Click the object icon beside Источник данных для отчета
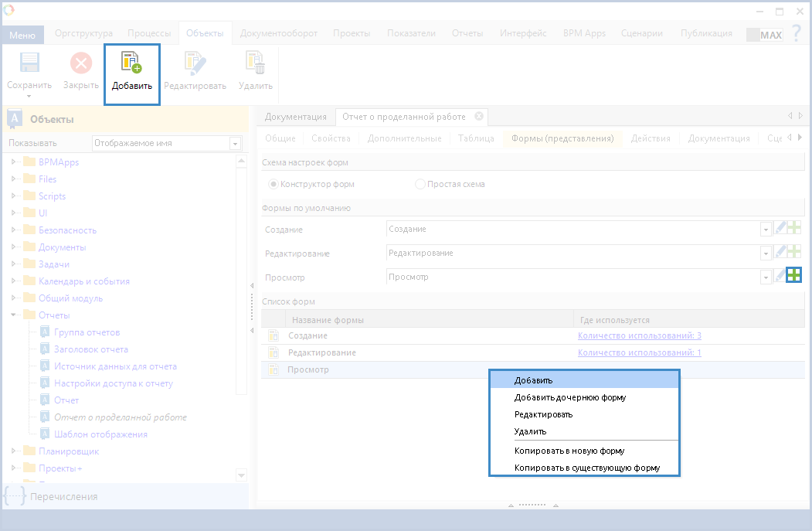The height and width of the screenshot is (531, 812). pos(45,366)
